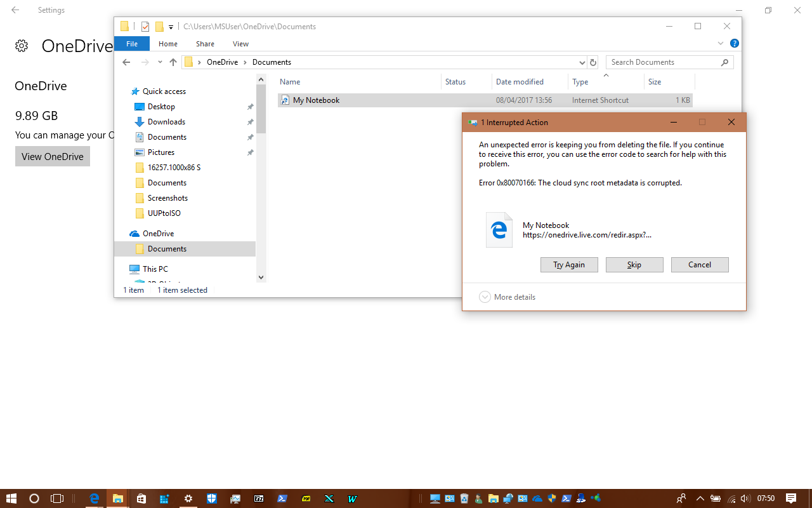Open the PDF app taskbar icon
The height and width of the screenshot is (508, 812).
pos(306,498)
